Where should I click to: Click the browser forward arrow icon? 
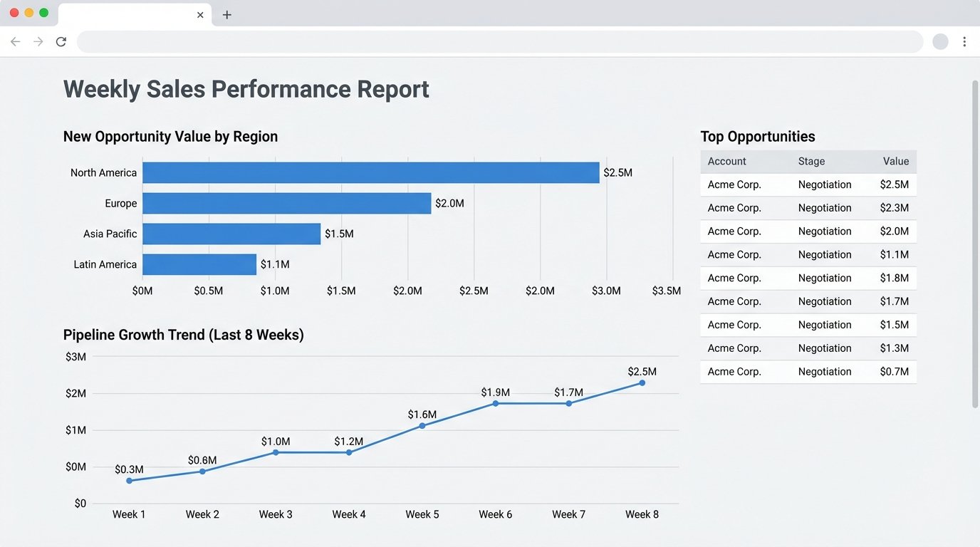(38, 41)
